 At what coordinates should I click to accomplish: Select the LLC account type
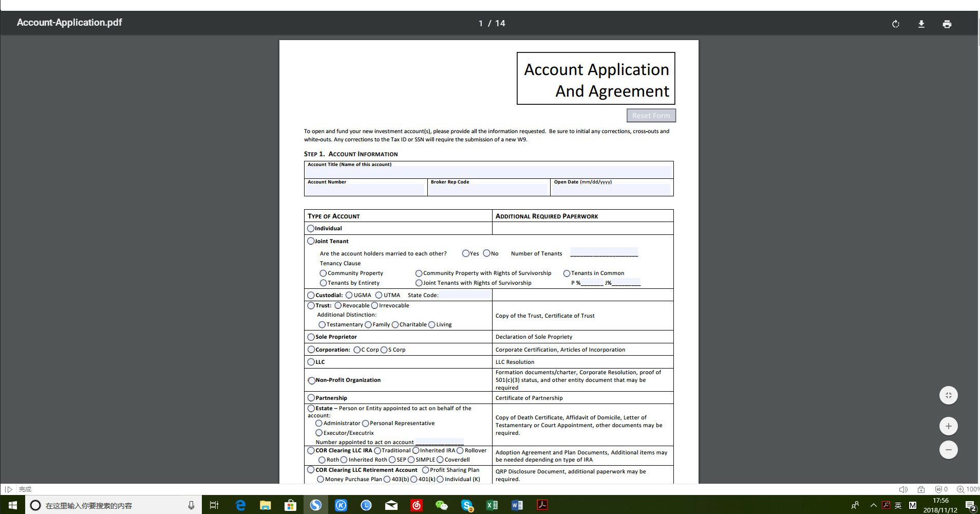(311, 362)
